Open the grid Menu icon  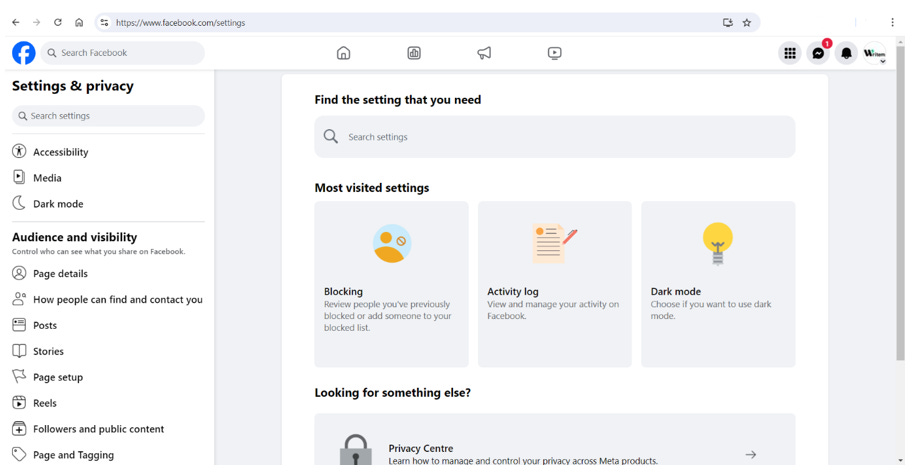[x=790, y=53]
